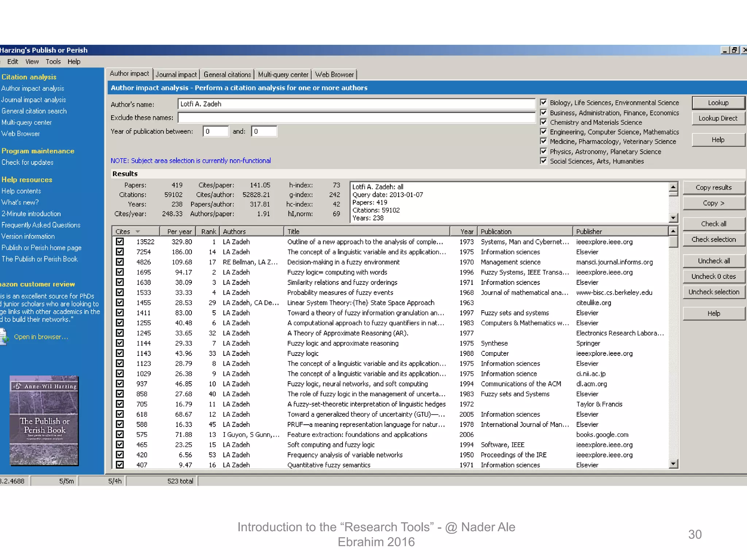Open the Tools menu
The image size is (747, 560).
(x=53, y=62)
